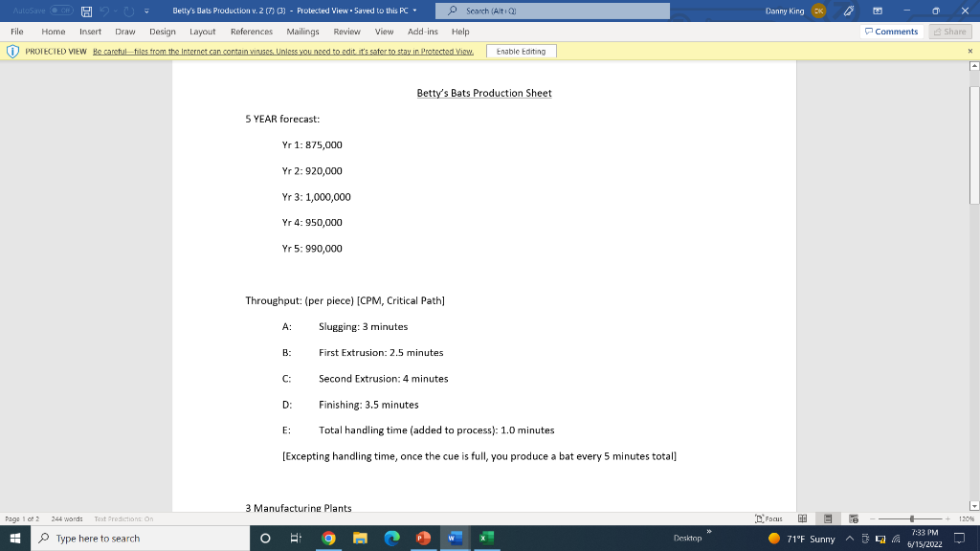Click the Word icon on taskbar
The width and height of the screenshot is (980, 551).
455,538
